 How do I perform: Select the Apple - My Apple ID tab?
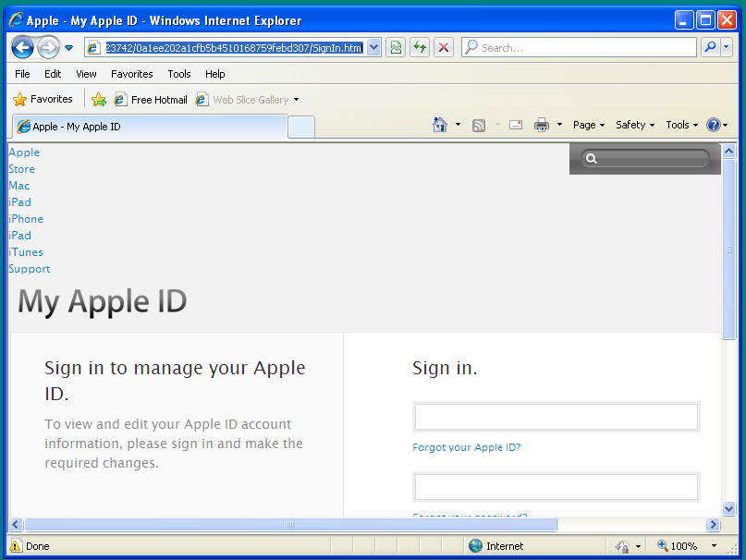151,127
